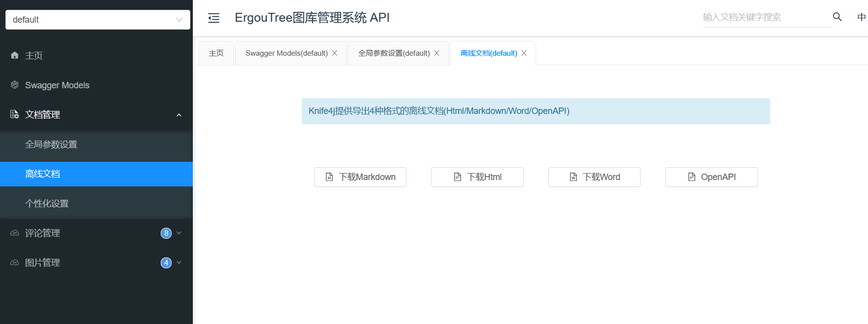This screenshot has width=868, height=324.
Task: Switch to the 主页 tab
Action: coord(216,53)
